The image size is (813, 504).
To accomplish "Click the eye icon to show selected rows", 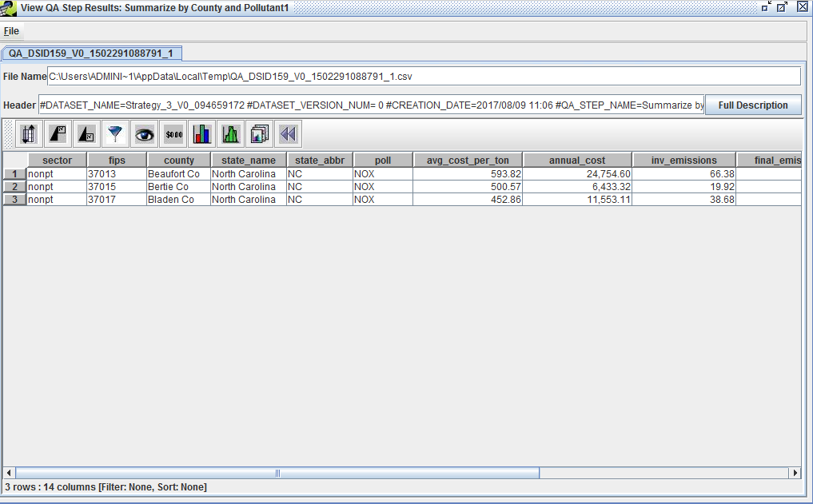I will point(144,133).
